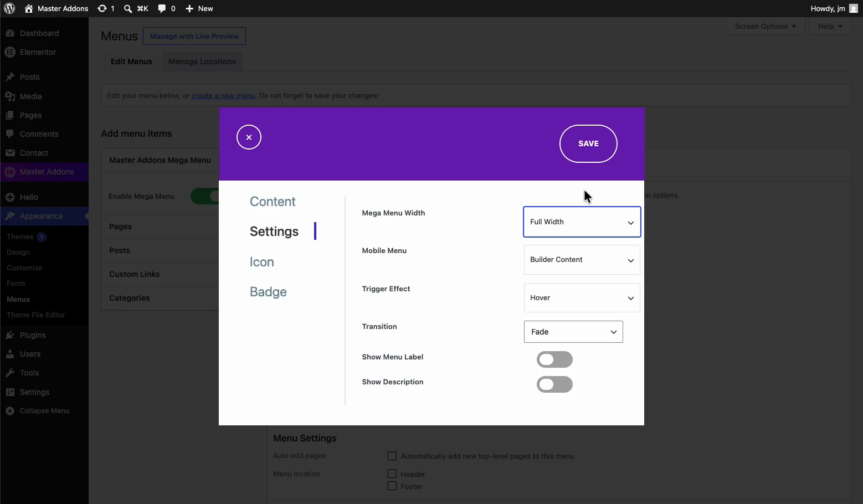Open the search command palette icon
Screen dimensions: 863x504
[x=128, y=8]
